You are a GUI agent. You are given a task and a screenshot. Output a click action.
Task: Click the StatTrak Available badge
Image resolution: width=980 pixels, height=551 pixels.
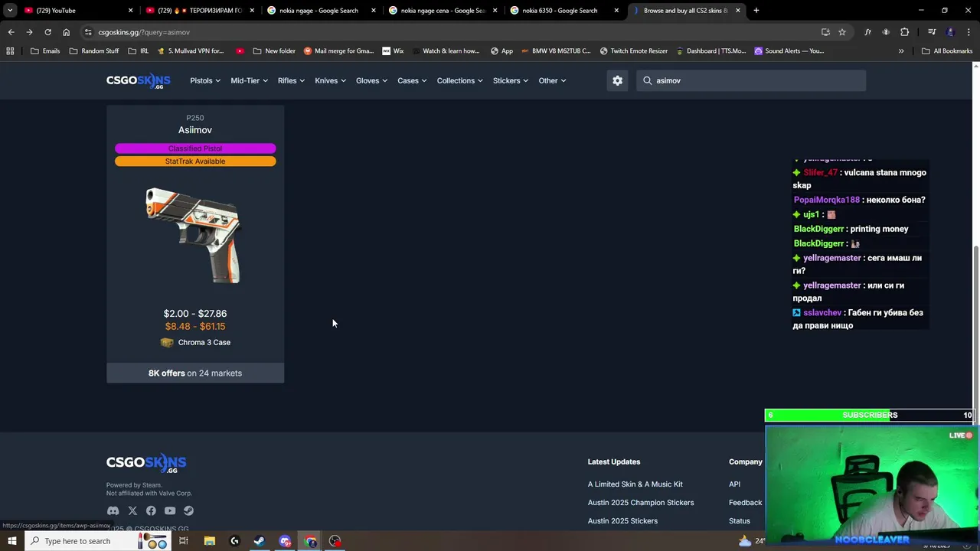(x=195, y=161)
